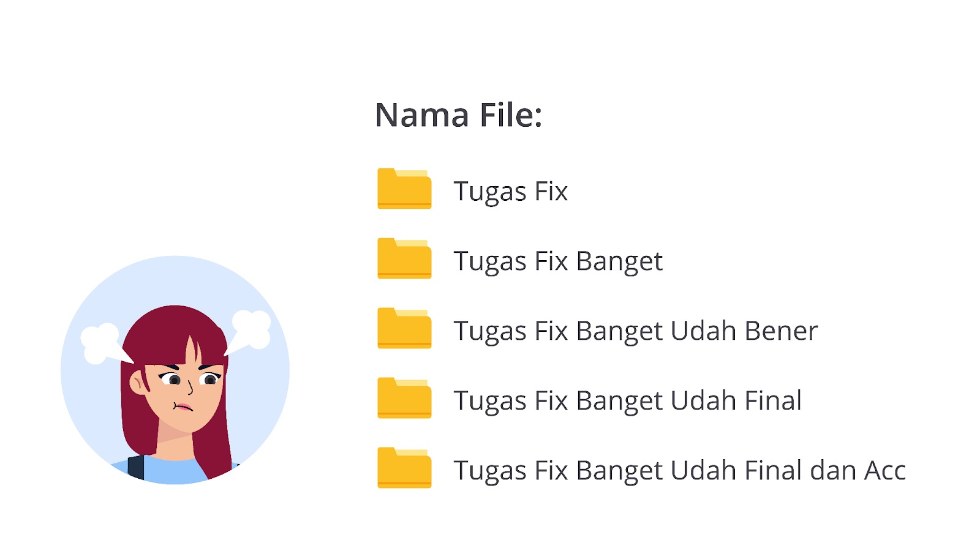Select the "Tugas Fix" file name text

(510, 191)
